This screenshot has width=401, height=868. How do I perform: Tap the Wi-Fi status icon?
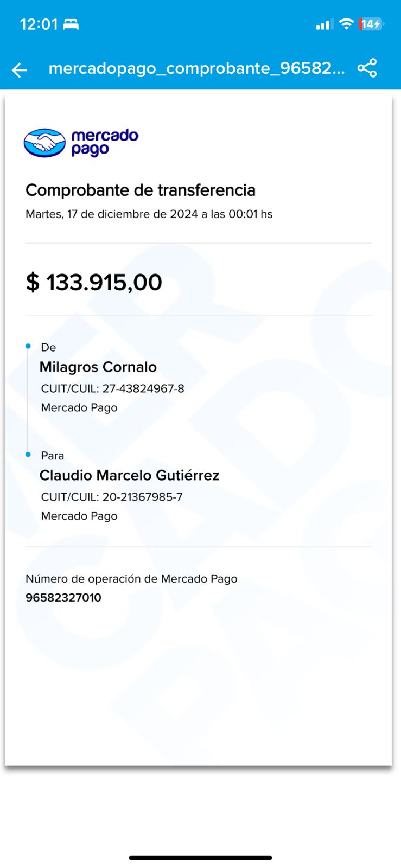tap(346, 24)
